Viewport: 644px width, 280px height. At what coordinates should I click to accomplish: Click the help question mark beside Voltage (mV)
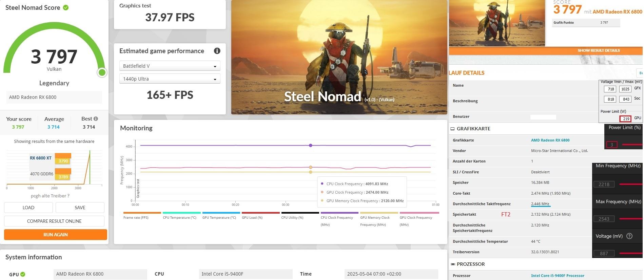click(629, 236)
